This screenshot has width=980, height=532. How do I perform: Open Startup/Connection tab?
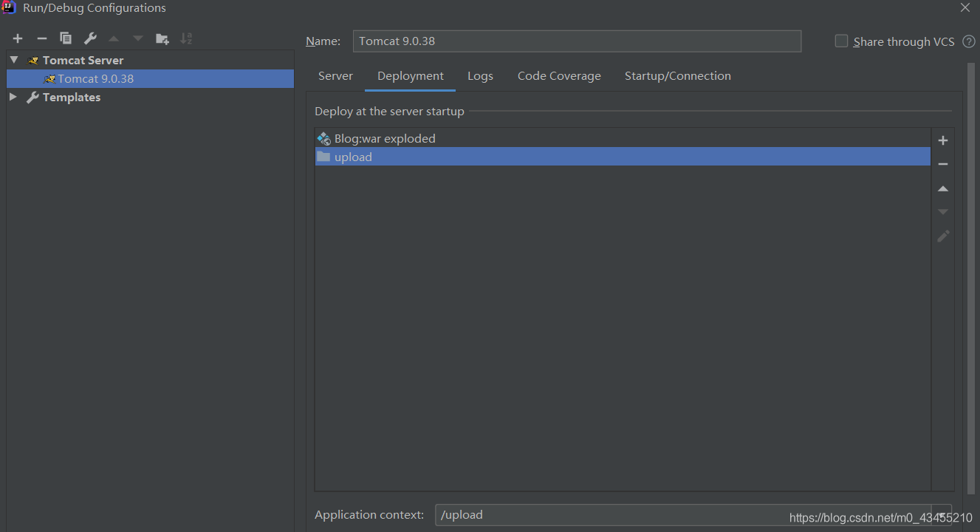tap(678, 76)
